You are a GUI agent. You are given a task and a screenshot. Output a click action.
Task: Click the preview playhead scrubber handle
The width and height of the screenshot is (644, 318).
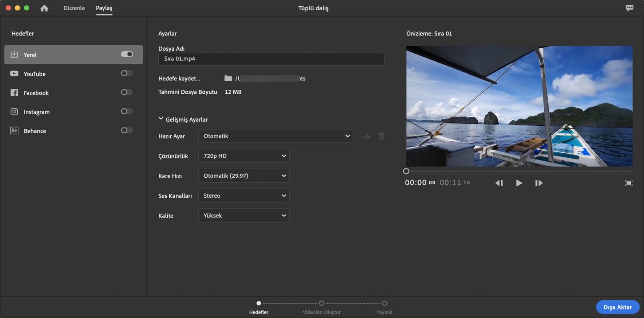point(406,171)
